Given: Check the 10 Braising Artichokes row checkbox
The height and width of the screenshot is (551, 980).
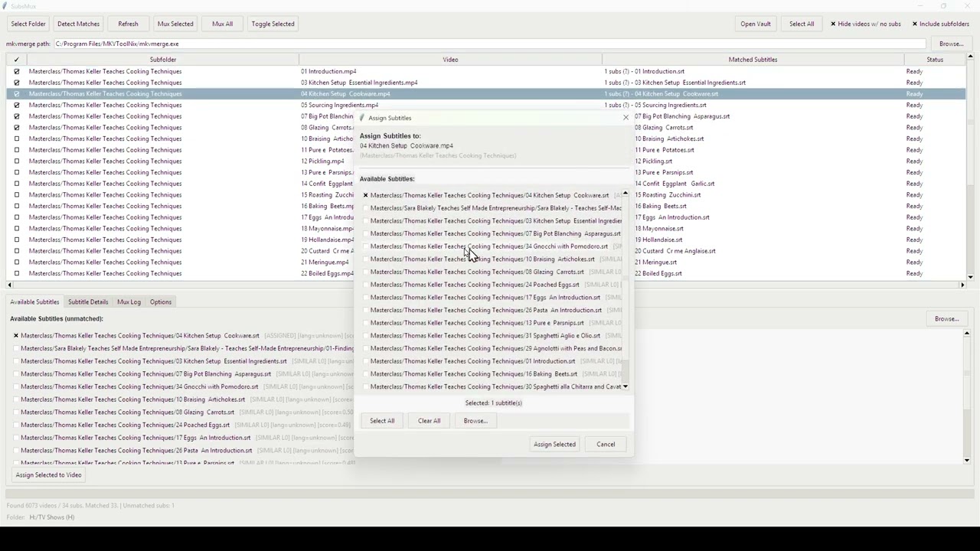Looking at the screenshot, I should coord(16,139).
